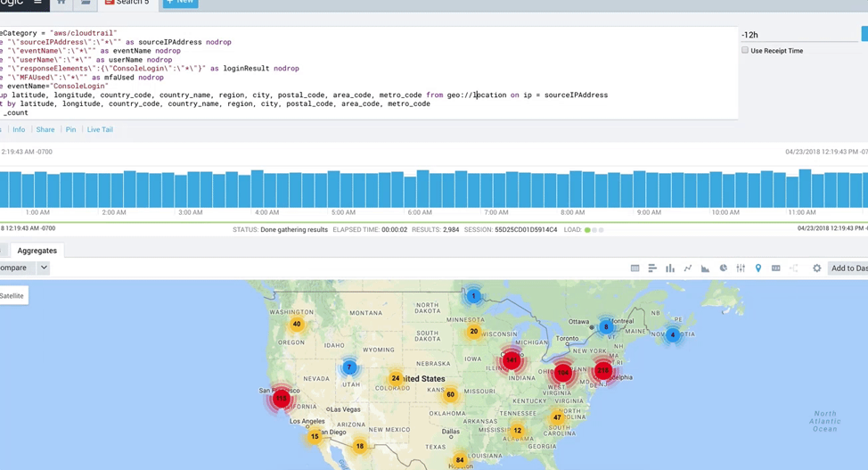Image resolution: width=868 pixels, height=470 pixels.
Task: Select the 218 cluster near Philadelphia
Action: [x=602, y=370]
